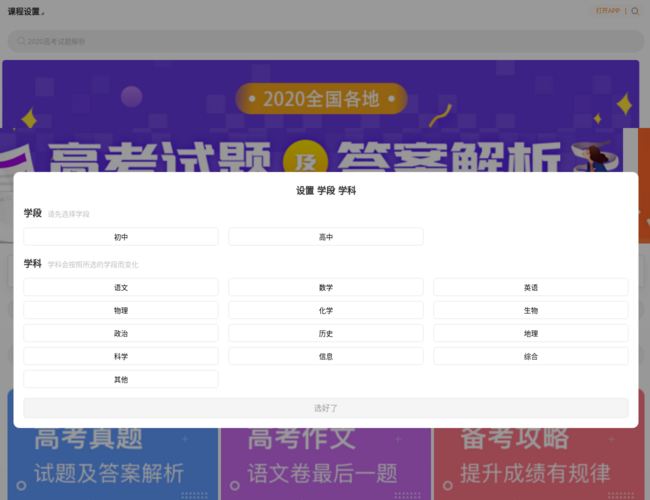The image size is (650, 500).
Task: Confirm selection with 选好了 button
Action: 325,408
